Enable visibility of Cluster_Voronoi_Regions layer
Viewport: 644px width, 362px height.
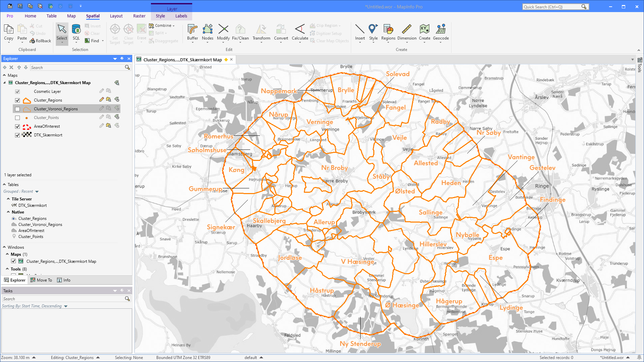(x=17, y=109)
